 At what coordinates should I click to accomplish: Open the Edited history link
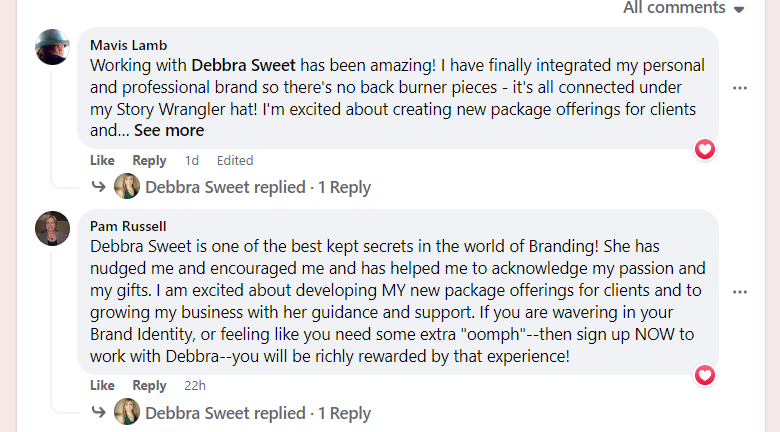(x=235, y=160)
